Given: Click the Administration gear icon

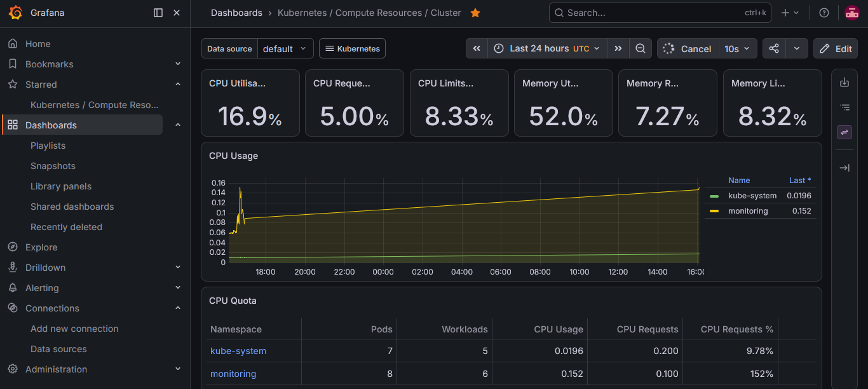Looking at the screenshot, I should click(x=13, y=369).
